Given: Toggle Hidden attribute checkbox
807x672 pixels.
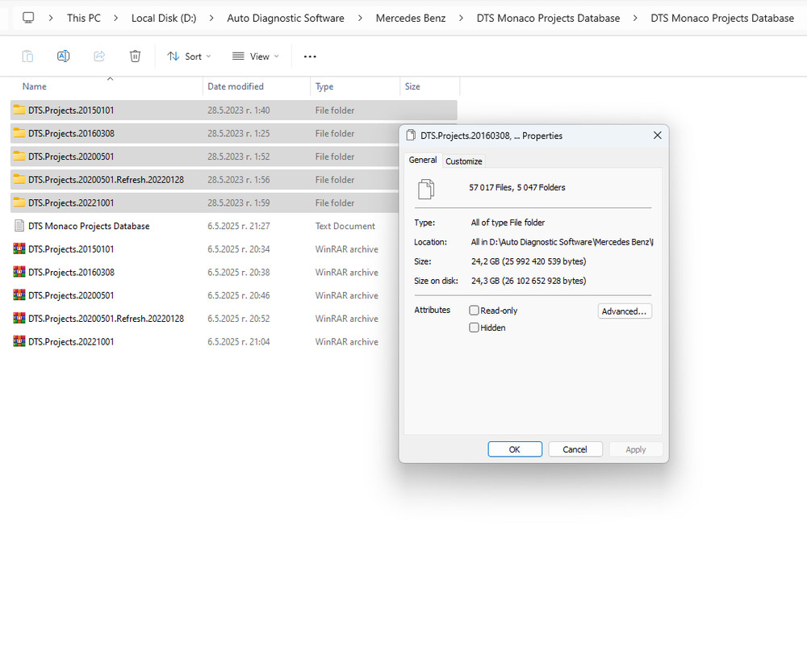Looking at the screenshot, I should point(474,328).
